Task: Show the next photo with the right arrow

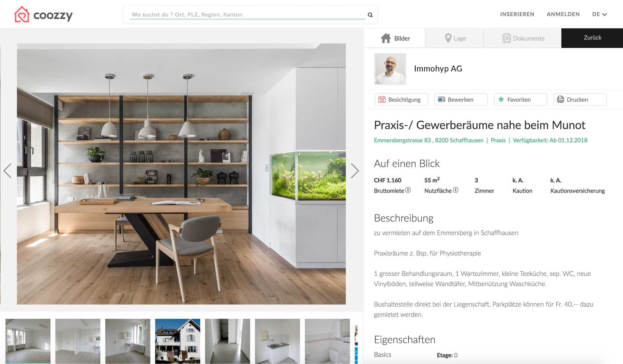Action: click(x=354, y=171)
